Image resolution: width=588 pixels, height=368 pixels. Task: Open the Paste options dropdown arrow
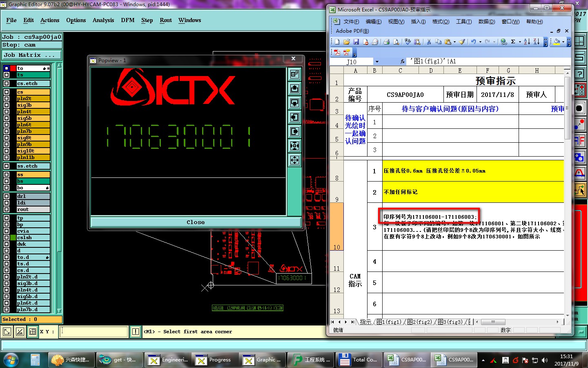coord(454,42)
